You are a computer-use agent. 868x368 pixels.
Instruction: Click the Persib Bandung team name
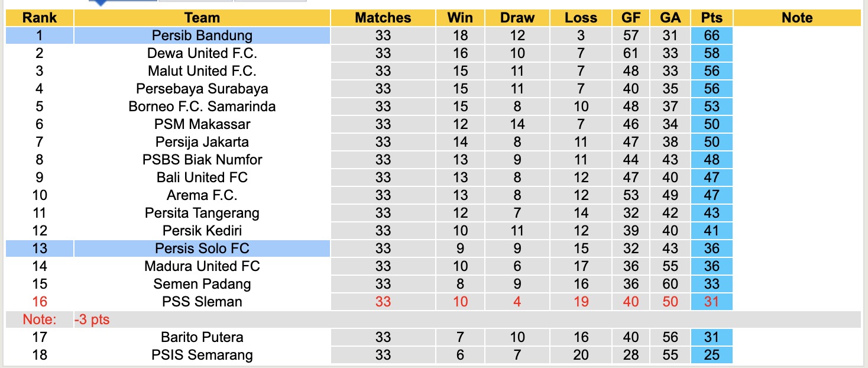coord(202,35)
